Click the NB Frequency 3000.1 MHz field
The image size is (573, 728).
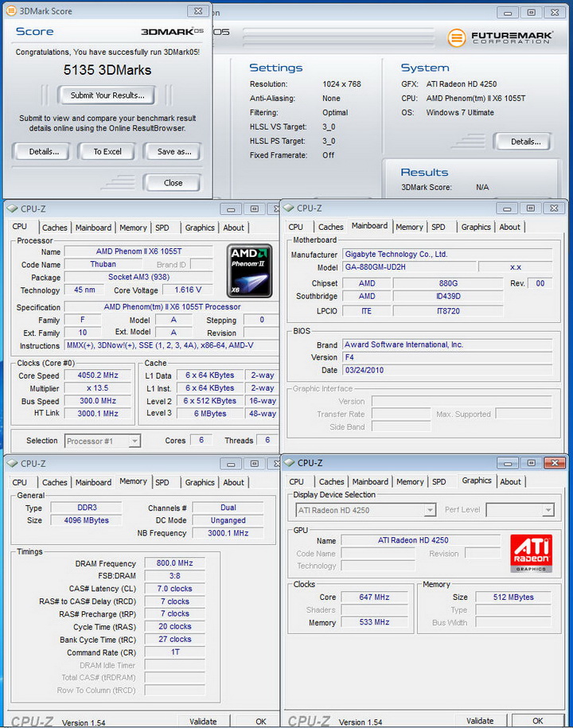228,533
